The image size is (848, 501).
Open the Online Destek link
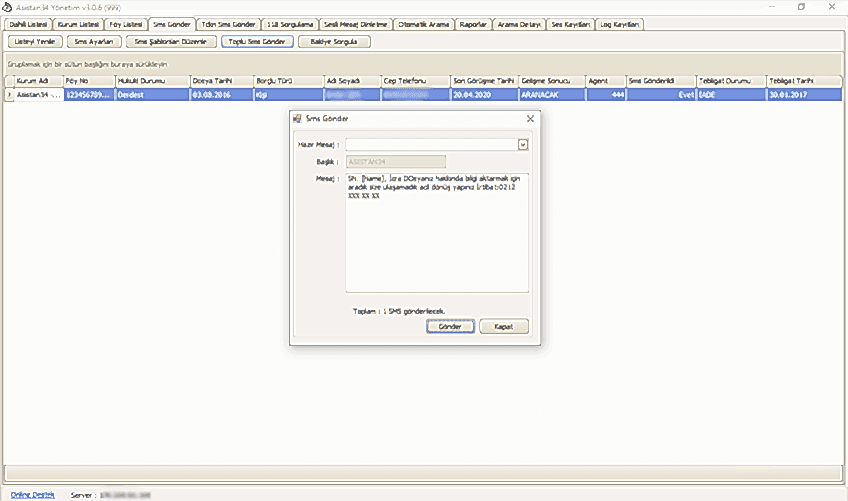coord(28,494)
